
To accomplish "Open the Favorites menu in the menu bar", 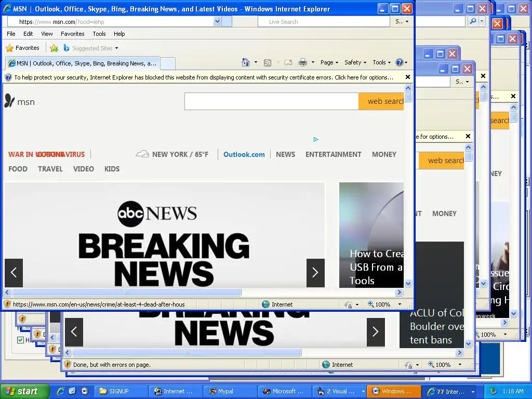I will [x=72, y=34].
